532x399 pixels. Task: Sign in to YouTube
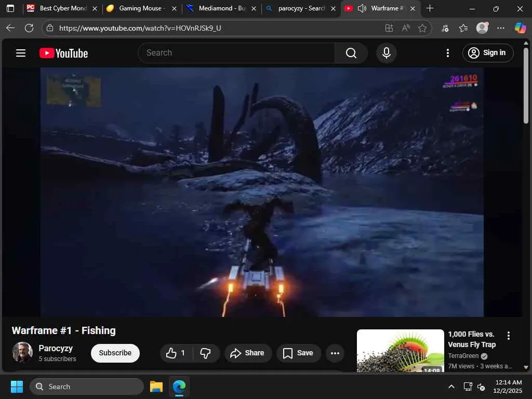click(487, 53)
